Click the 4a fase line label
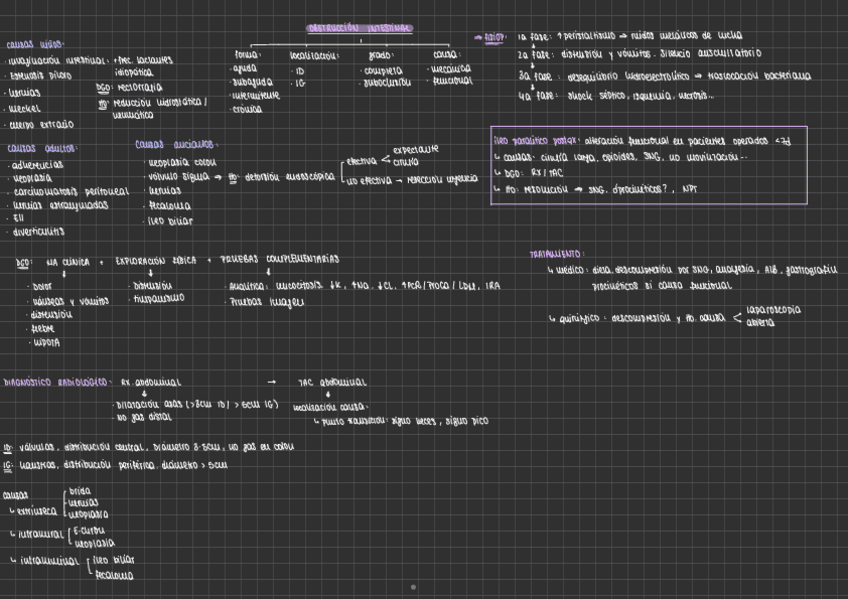The image size is (848, 599). [536, 96]
